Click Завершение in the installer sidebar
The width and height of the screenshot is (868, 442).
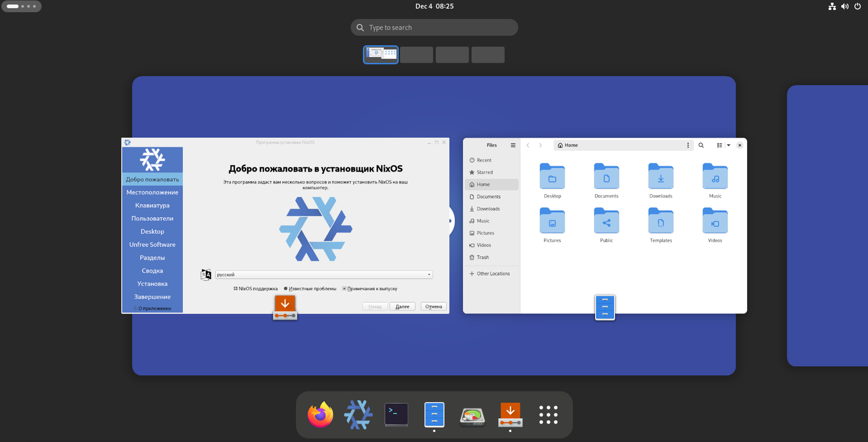click(152, 297)
